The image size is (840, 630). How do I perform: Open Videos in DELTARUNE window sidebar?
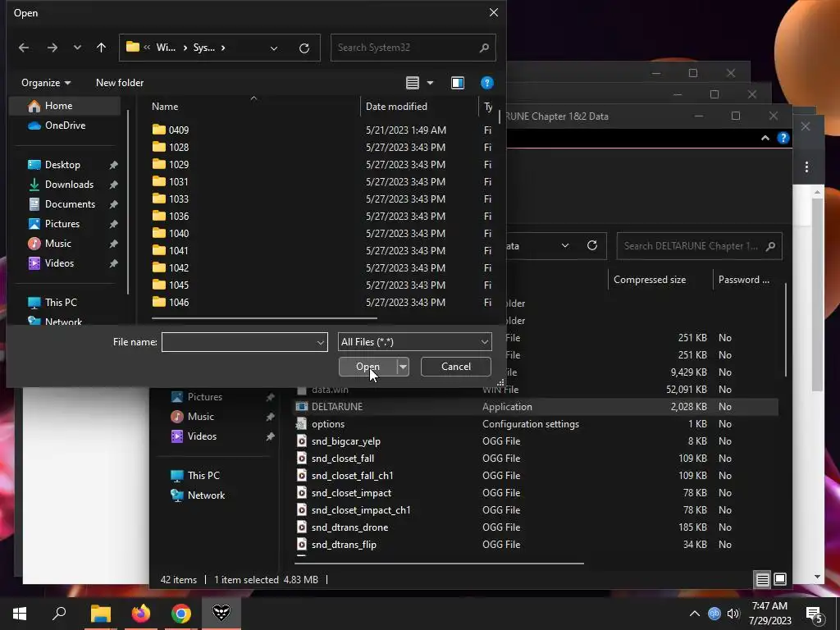tap(202, 436)
